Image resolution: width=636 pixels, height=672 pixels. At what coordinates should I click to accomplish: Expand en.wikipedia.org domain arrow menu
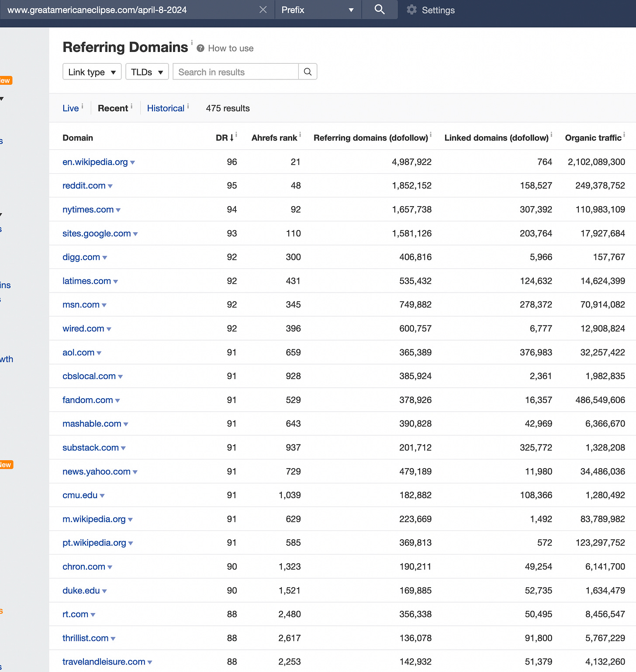(x=132, y=163)
